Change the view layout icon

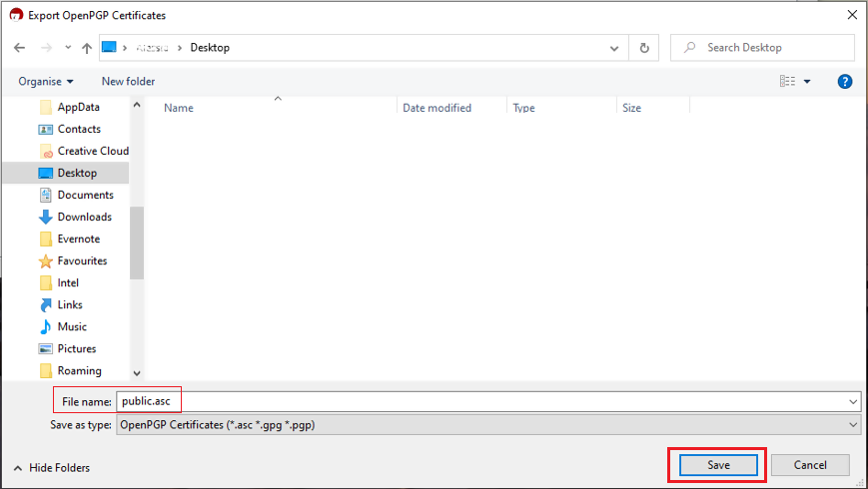[x=788, y=81]
